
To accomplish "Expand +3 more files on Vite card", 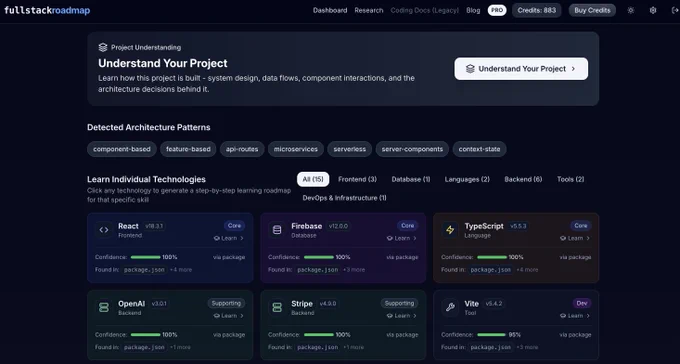I will (527, 348).
